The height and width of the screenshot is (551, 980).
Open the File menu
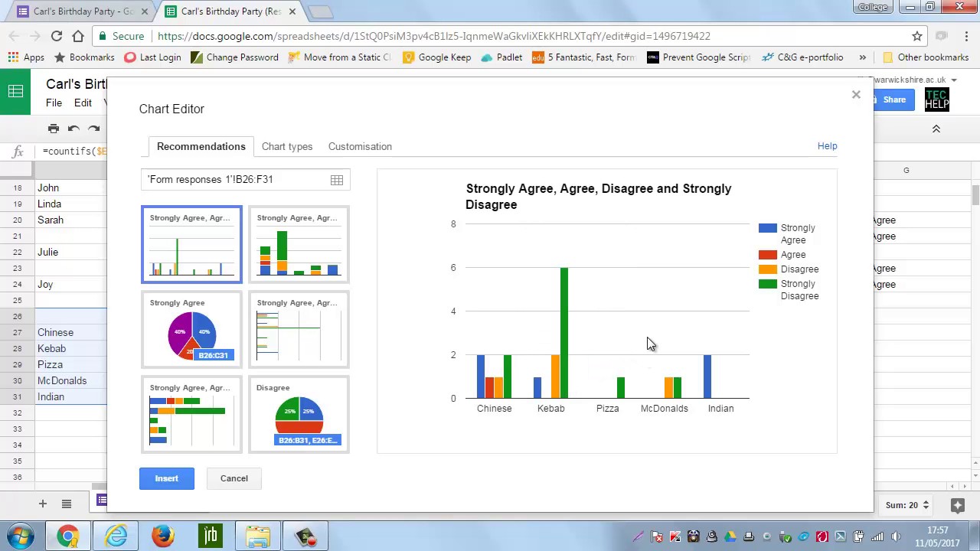tap(54, 103)
